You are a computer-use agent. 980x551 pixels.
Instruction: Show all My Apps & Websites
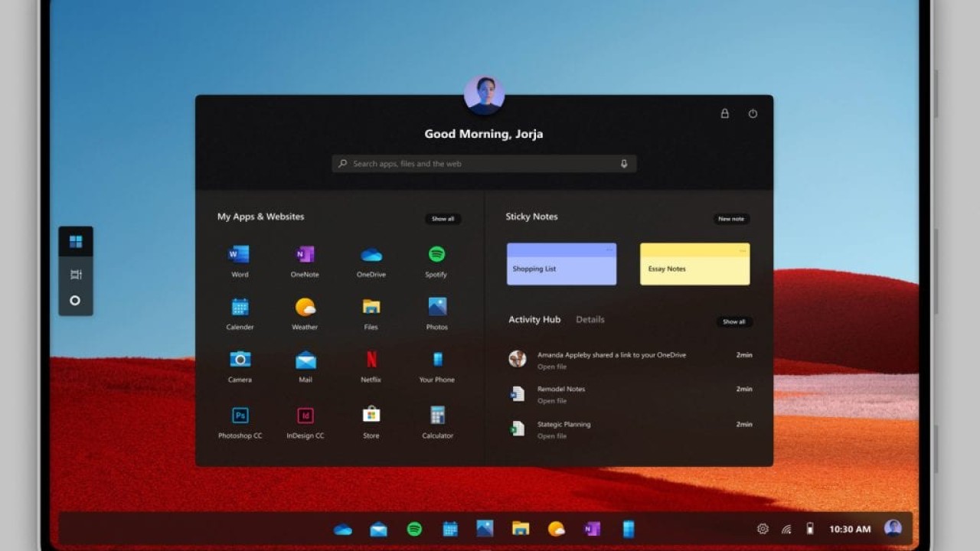click(443, 219)
